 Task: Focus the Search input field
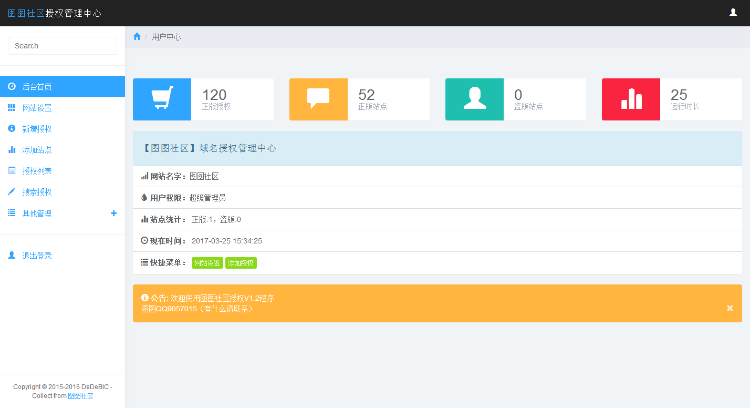pos(62,45)
